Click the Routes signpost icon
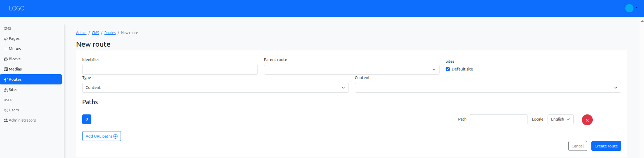The height and width of the screenshot is (158, 644). (6, 80)
